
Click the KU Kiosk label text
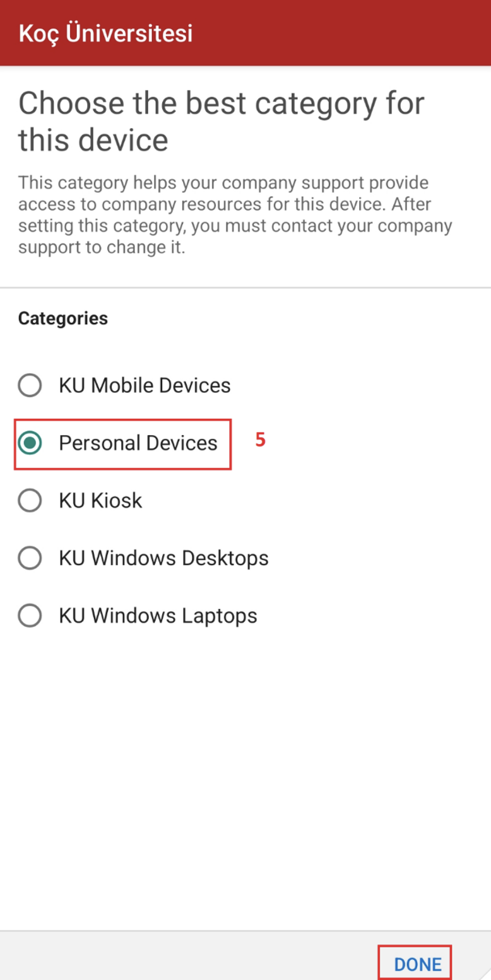(100, 501)
